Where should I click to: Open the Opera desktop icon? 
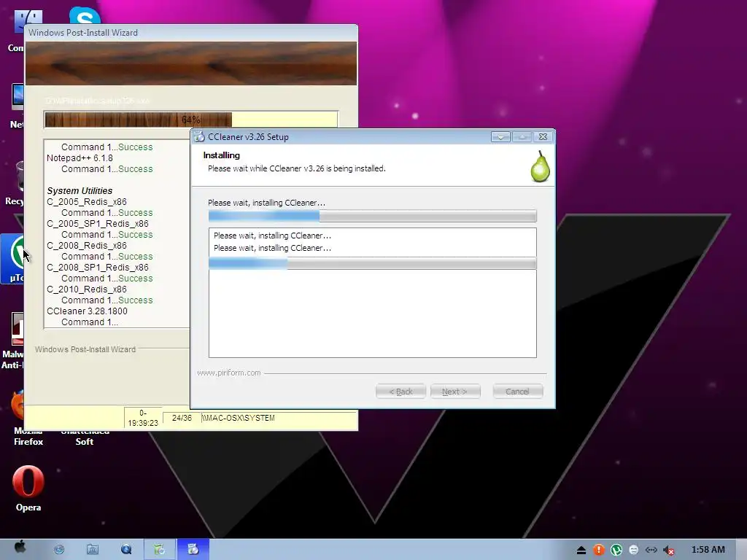pyautogui.click(x=28, y=488)
